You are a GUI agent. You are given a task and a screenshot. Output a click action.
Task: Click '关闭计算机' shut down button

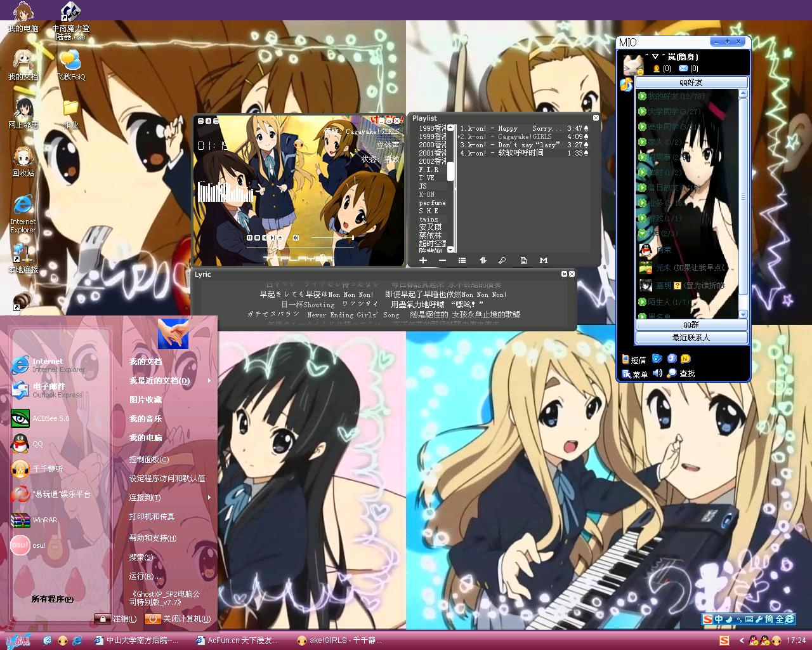tap(178, 619)
